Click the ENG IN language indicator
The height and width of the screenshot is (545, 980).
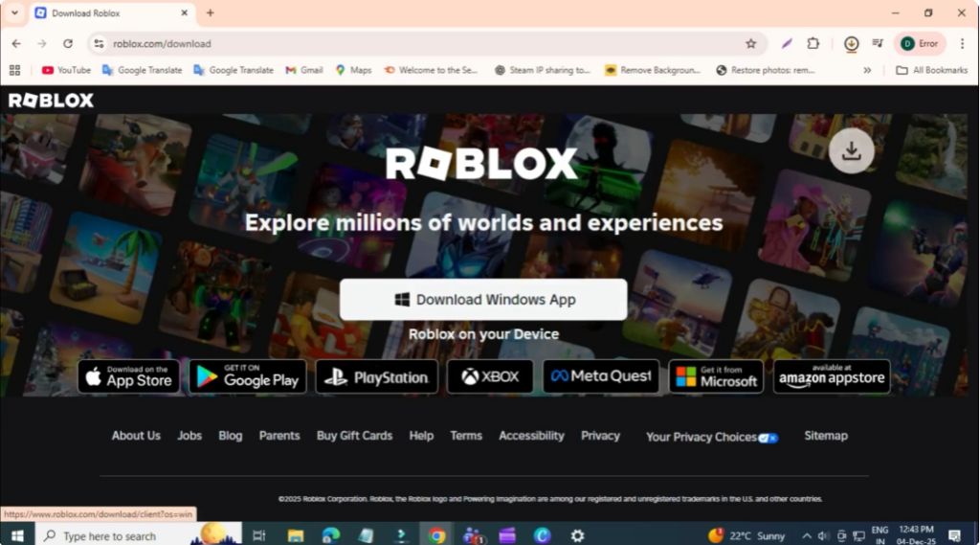click(880, 535)
